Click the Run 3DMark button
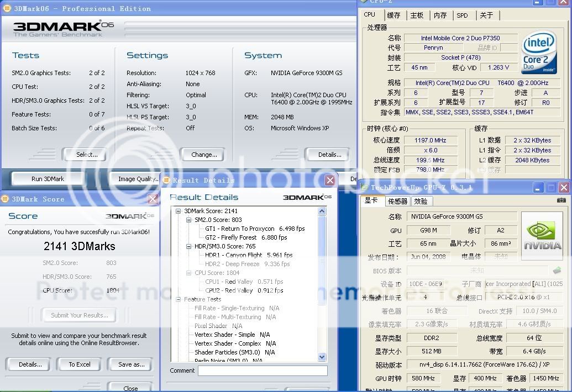Viewport: 572px width, 392px height. pyautogui.click(x=48, y=179)
